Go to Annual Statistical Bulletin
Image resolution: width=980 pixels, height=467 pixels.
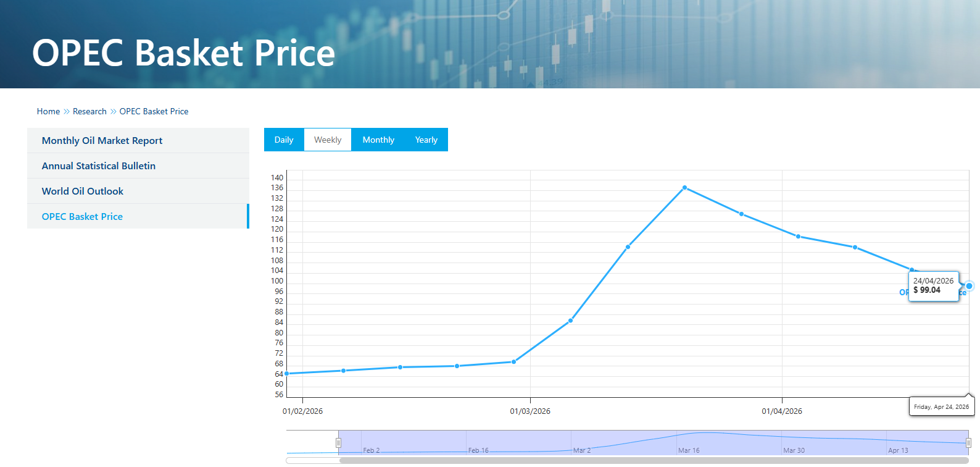pos(99,166)
